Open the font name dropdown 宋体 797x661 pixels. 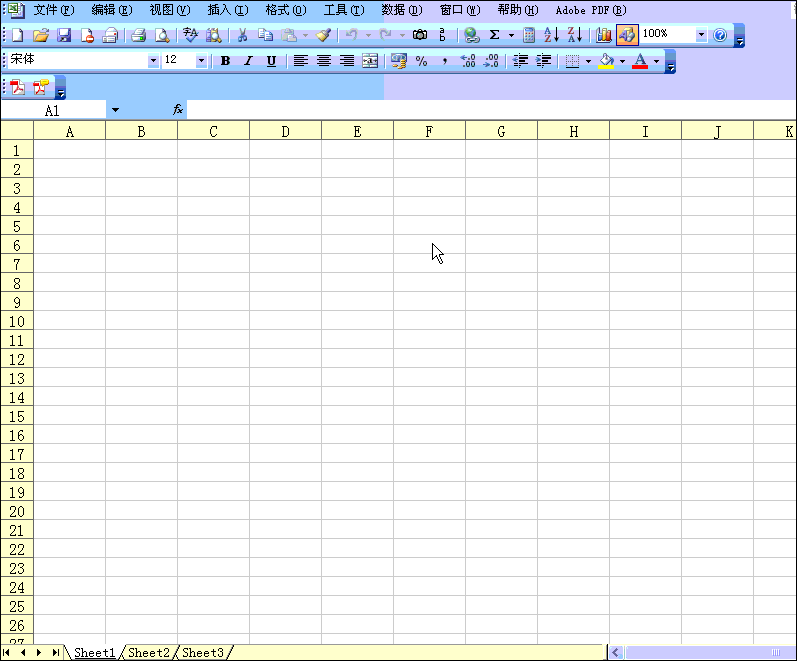click(153, 61)
